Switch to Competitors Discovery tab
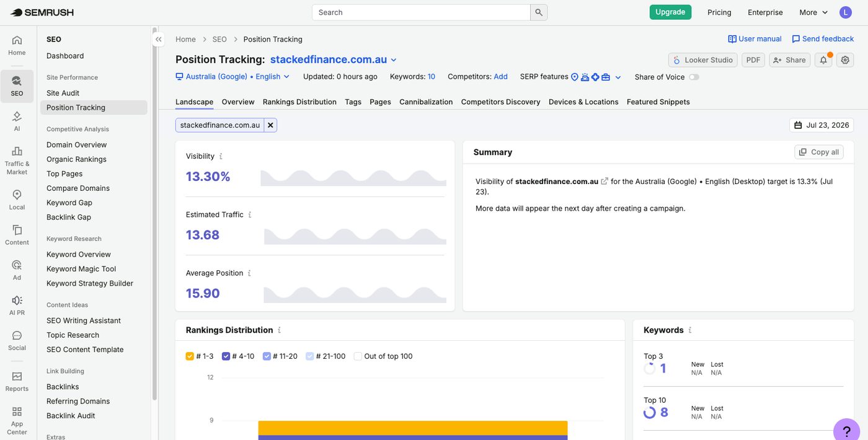 500,102
